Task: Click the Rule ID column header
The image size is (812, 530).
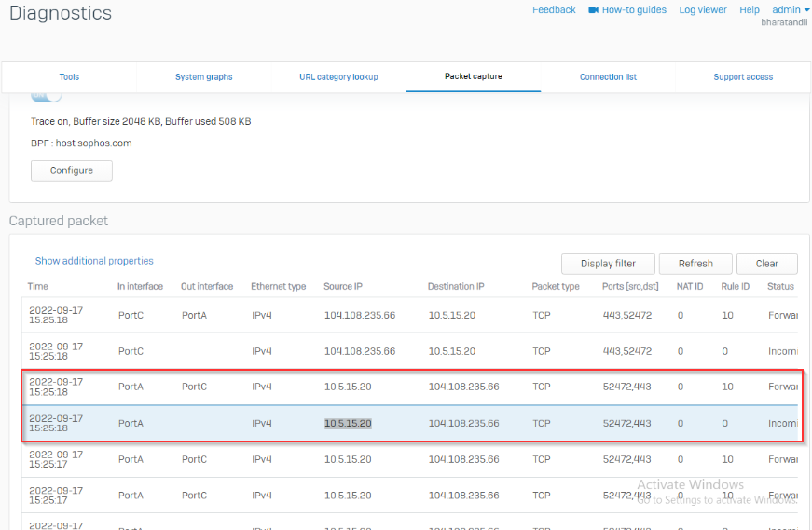Action: pos(735,286)
